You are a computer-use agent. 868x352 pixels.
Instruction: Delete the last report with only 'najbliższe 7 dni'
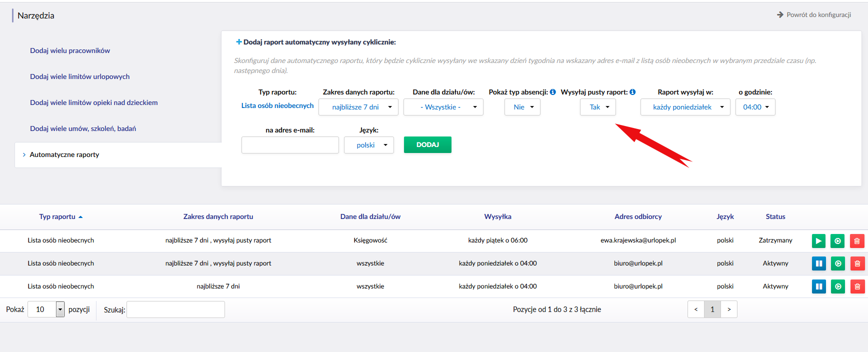(x=857, y=286)
